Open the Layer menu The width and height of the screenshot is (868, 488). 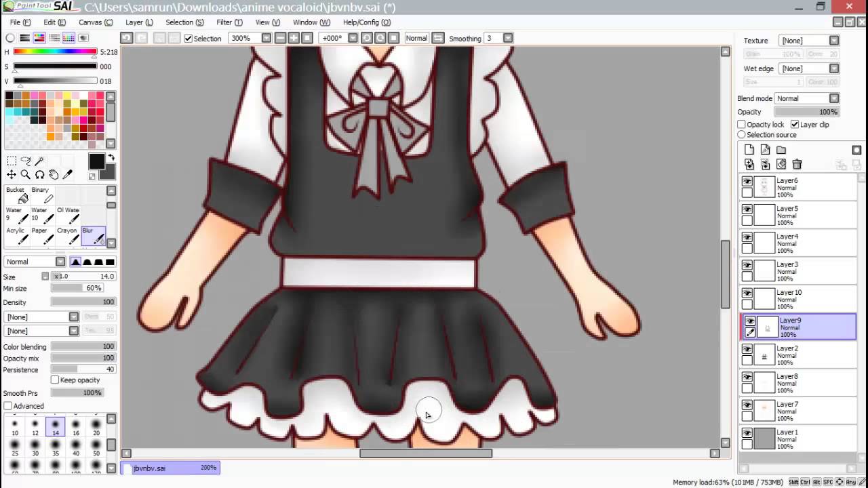click(139, 22)
